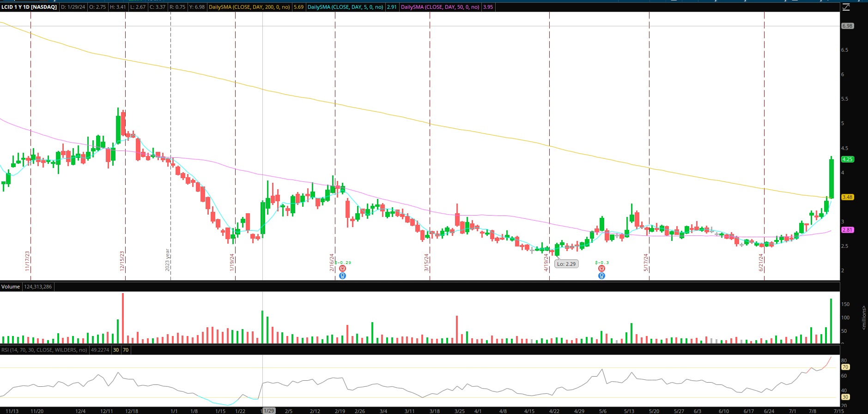The image size is (868, 414).
Task: Click the 5/17/24 expiration marker label
Action: pos(646,262)
